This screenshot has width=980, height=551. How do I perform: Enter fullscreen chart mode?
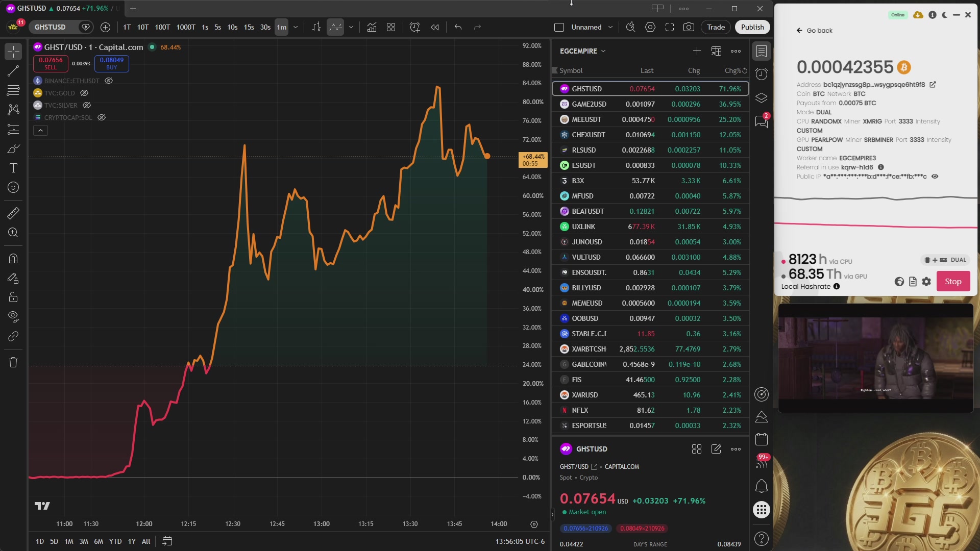point(670,27)
